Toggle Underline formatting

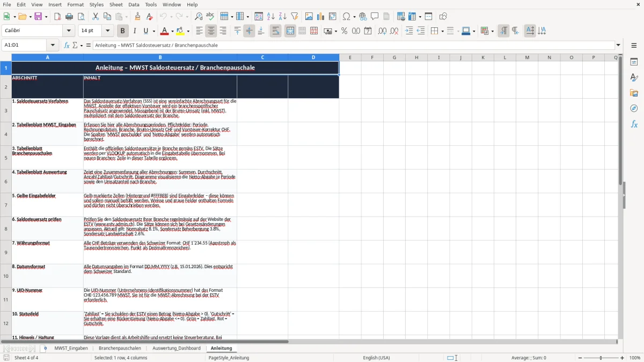click(146, 31)
